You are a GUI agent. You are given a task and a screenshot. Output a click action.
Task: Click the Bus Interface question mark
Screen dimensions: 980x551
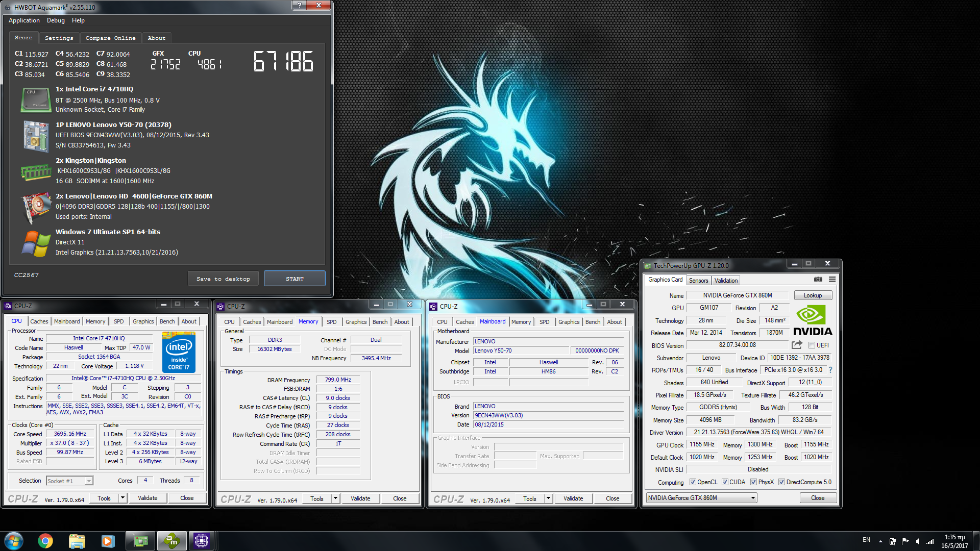(830, 370)
